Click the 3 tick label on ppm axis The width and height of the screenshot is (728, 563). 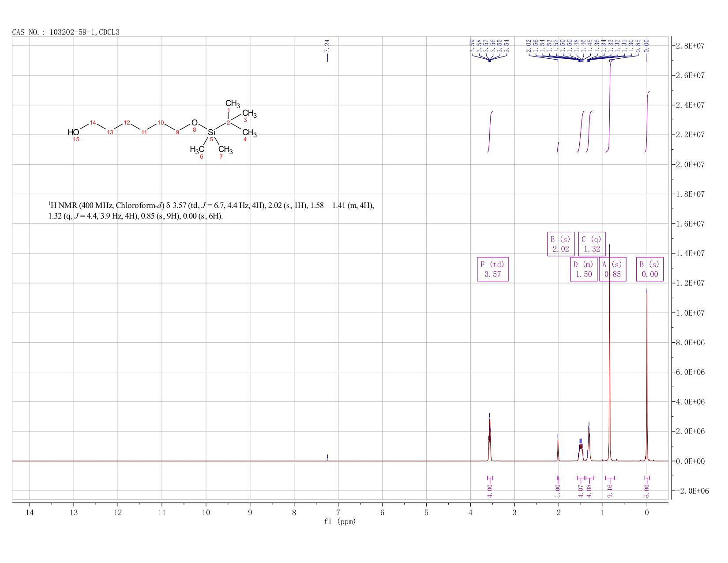tap(514, 512)
